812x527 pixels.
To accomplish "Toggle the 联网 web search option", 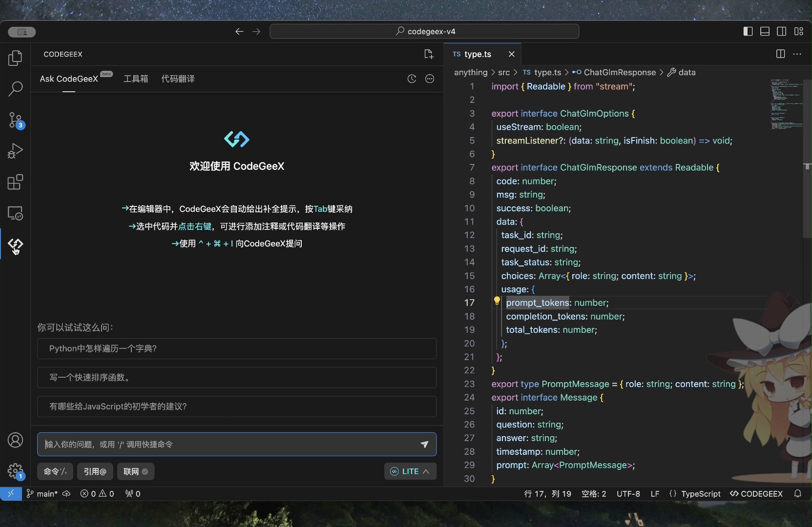I will [136, 471].
